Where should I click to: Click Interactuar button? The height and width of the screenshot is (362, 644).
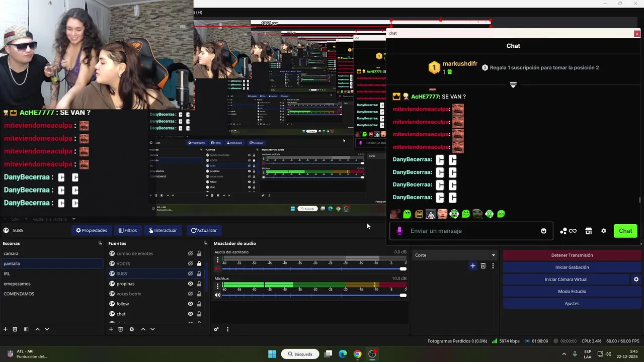(x=163, y=230)
